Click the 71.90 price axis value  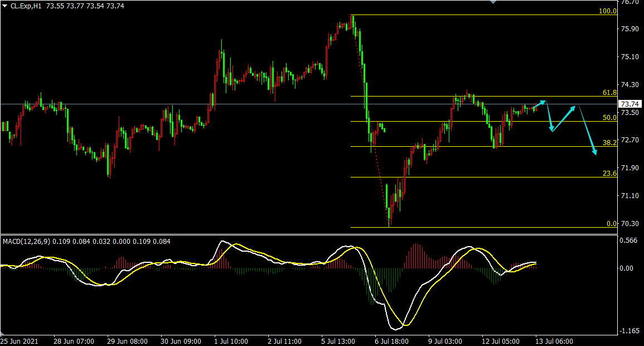click(x=630, y=167)
